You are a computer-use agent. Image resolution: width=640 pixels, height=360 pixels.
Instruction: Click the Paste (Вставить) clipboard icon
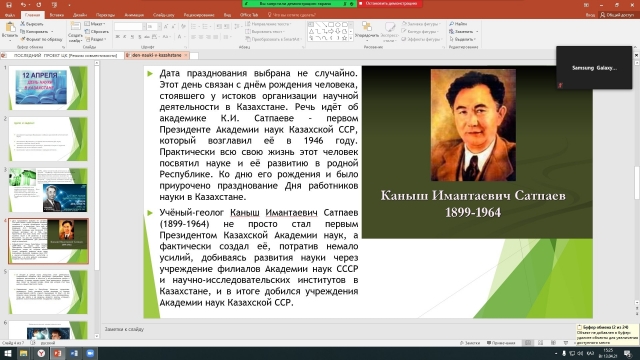click(9, 28)
